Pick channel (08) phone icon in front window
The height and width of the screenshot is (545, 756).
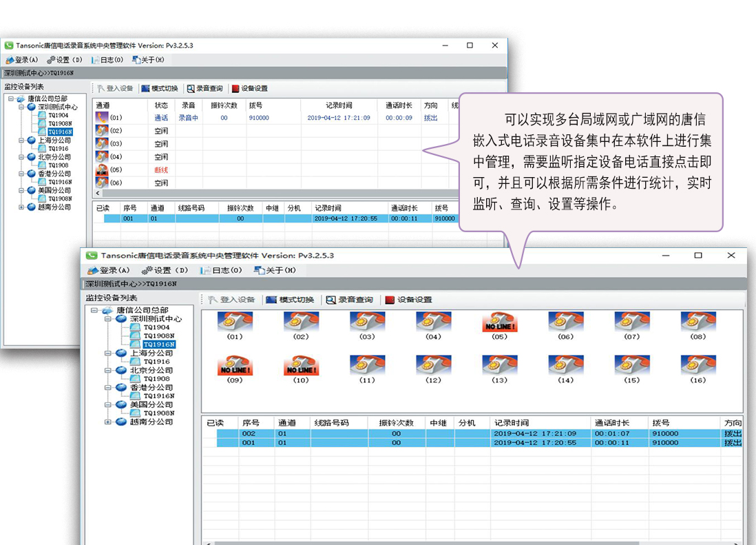coord(698,322)
